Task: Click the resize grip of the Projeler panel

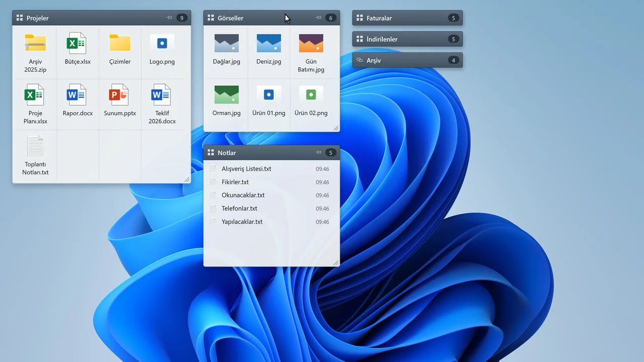Action: click(187, 179)
